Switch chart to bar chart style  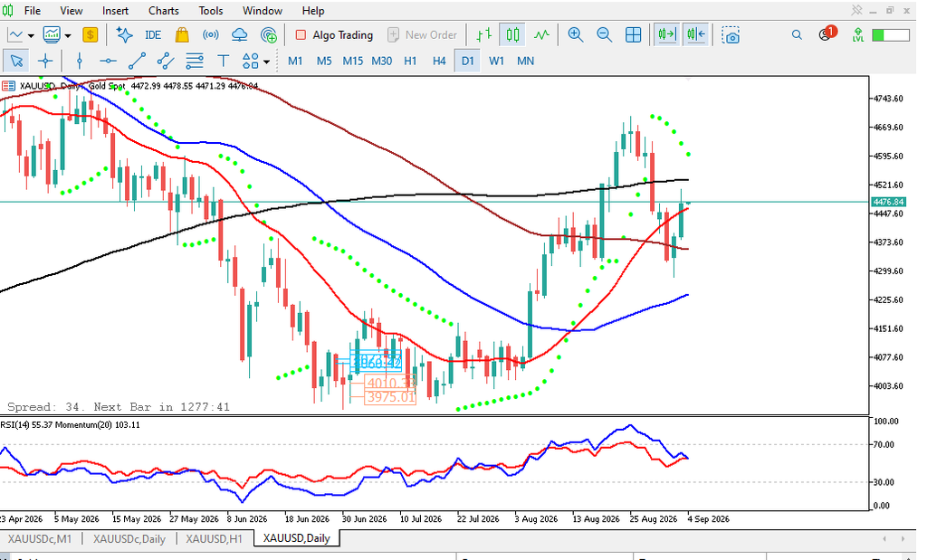pyautogui.click(x=484, y=35)
